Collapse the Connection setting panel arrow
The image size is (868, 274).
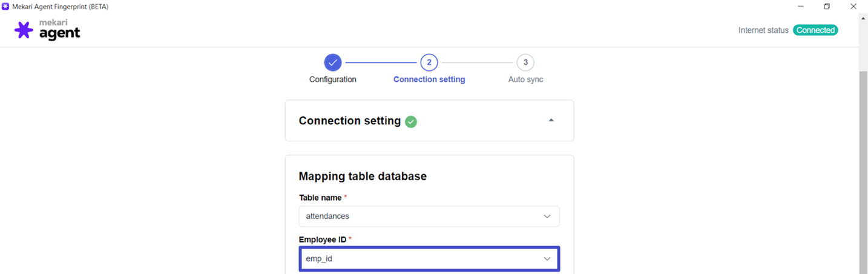click(551, 121)
